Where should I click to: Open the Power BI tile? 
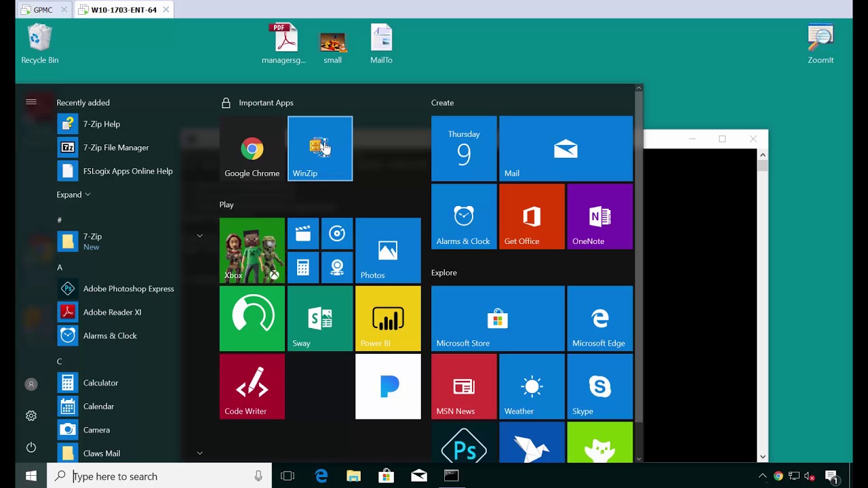[388, 318]
